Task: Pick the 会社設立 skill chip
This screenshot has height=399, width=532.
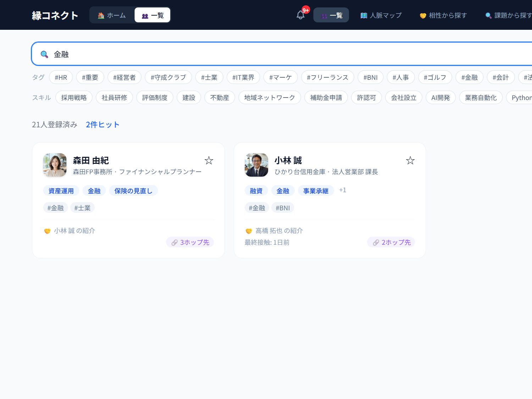Action: [x=404, y=98]
